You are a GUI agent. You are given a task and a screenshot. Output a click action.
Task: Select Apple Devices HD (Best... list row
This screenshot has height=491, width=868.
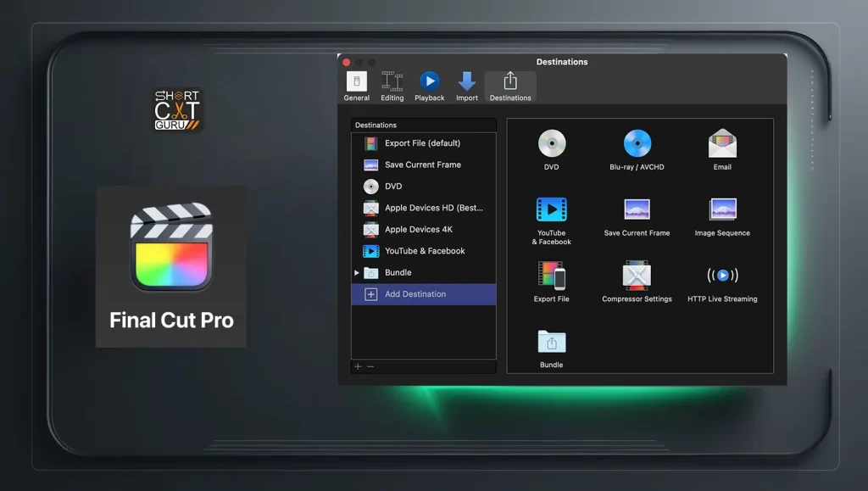424,208
